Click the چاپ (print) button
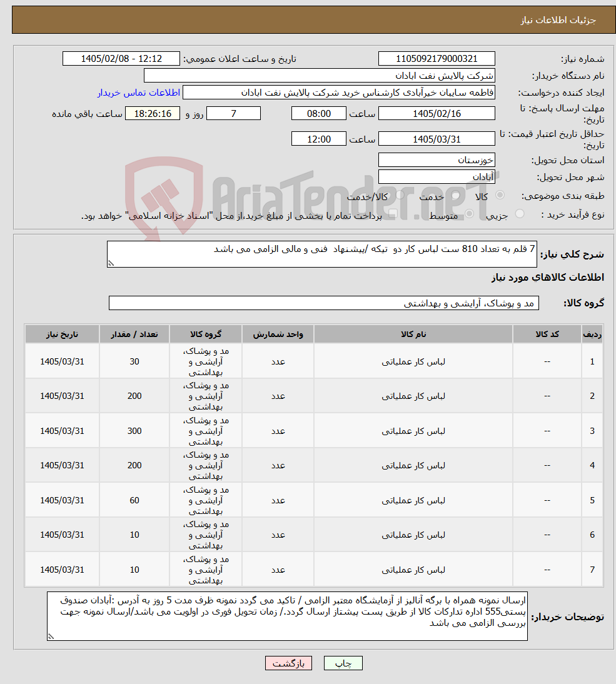This screenshot has height=684, width=616. 343,663
